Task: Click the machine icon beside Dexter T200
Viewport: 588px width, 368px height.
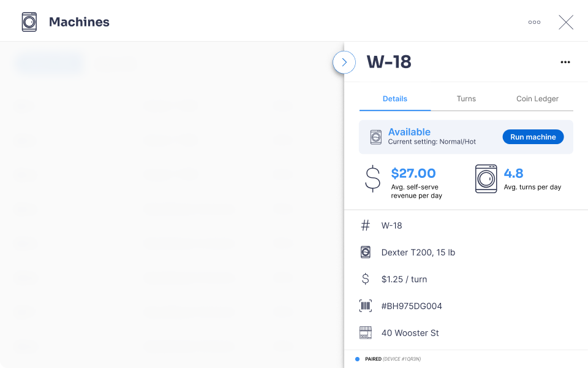Action: (365, 252)
